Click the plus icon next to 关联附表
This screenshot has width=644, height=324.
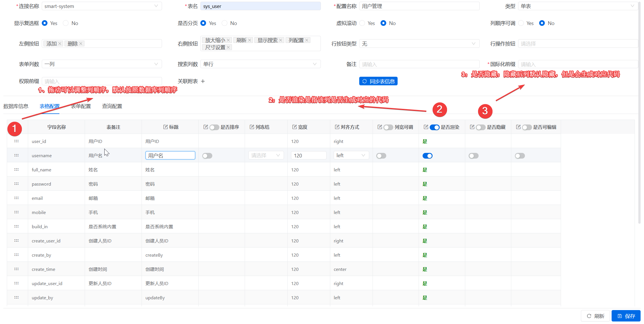(x=203, y=81)
